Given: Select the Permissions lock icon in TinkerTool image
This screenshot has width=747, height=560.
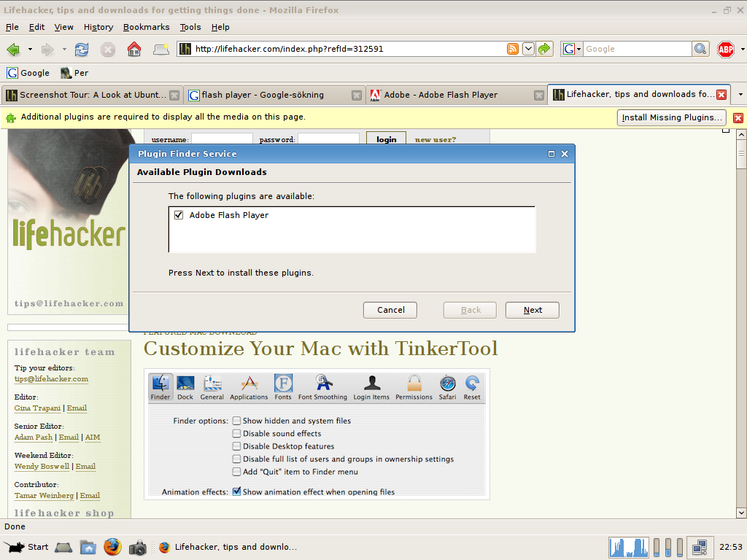Looking at the screenshot, I should pos(414,387).
